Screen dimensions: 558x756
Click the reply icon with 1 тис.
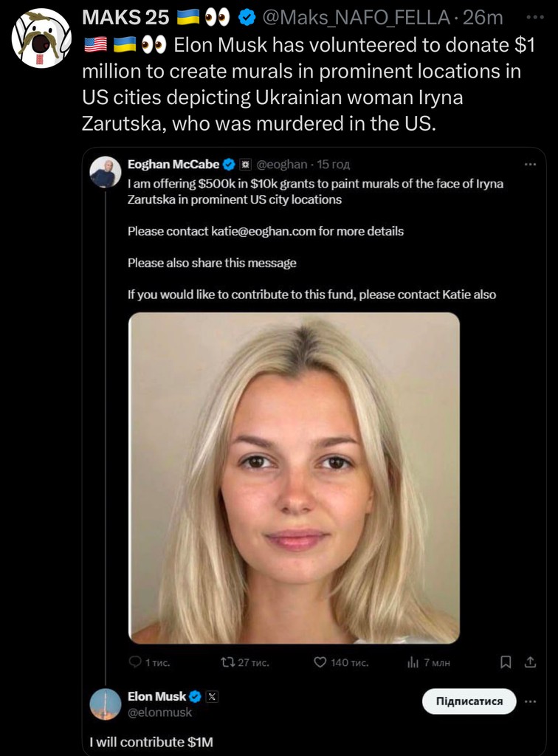[x=135, y=662]
